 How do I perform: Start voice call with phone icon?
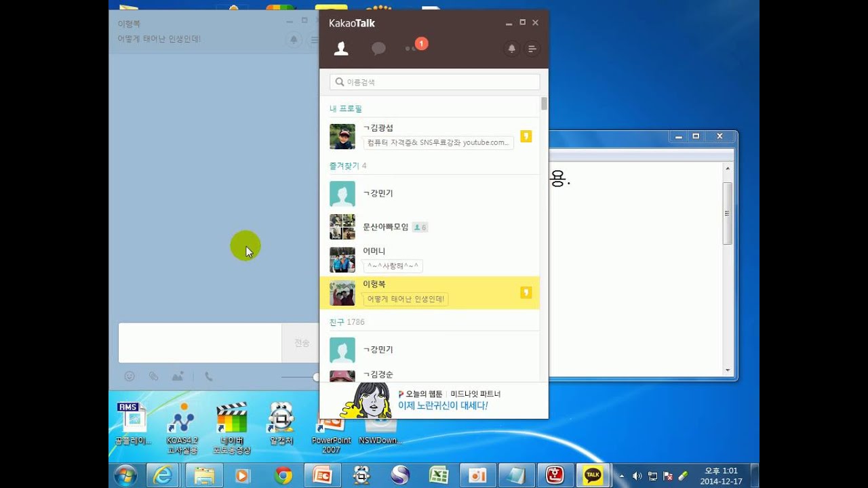point(209,376)
